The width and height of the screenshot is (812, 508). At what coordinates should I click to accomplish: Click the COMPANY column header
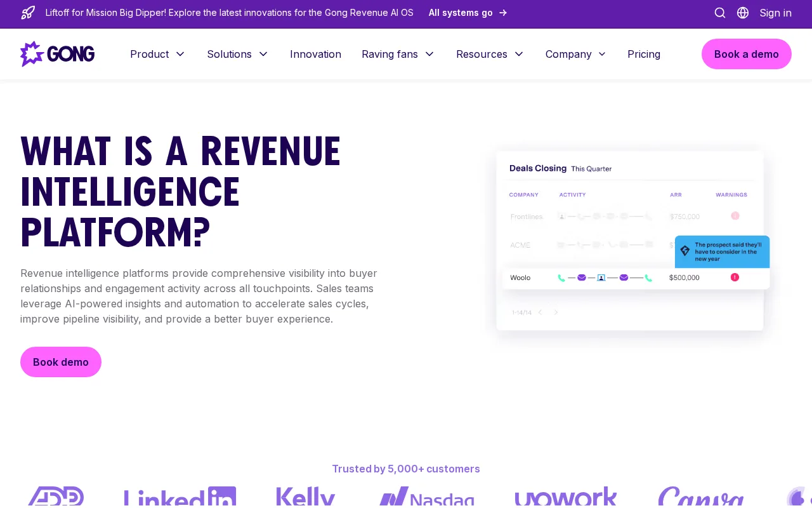(524, 195)
